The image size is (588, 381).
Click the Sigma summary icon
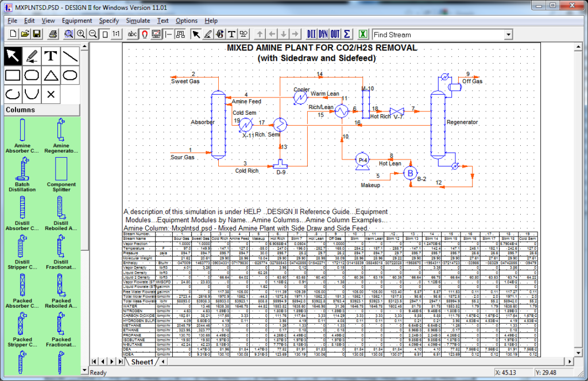click(x=347, y=34)
